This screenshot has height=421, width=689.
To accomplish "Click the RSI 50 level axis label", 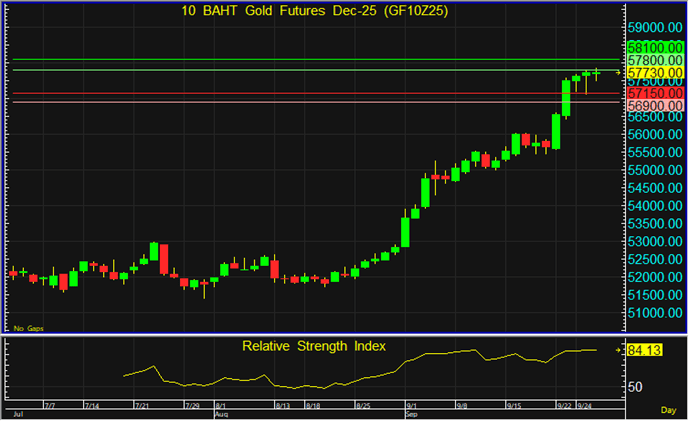I will click(x=634, y=385).
